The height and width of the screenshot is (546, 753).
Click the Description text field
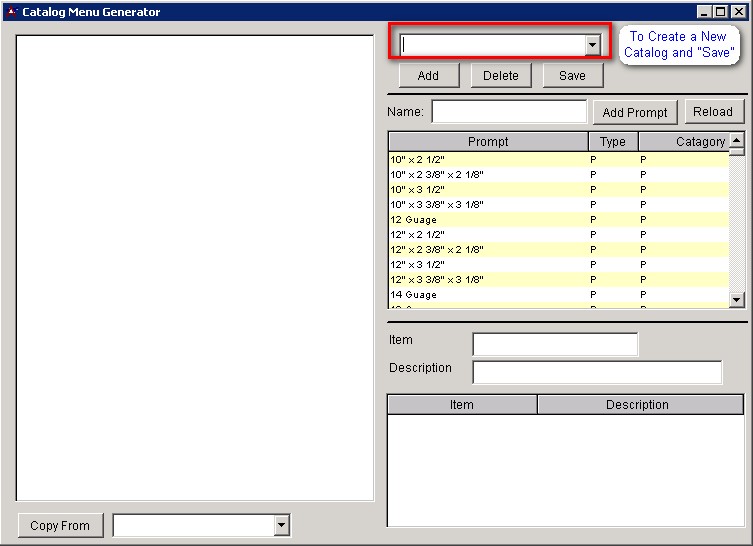596,373
